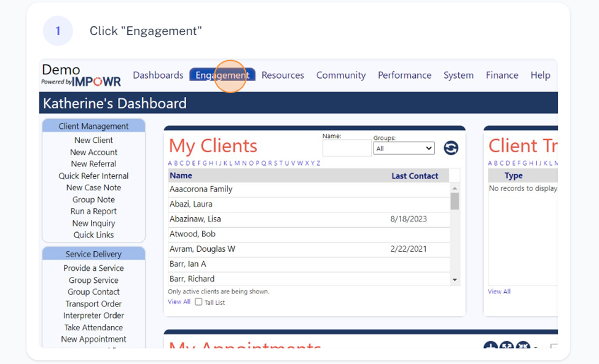599x364 pixels.
Task: Click View All under Client Tracking panel
Action: pos(499,292)
